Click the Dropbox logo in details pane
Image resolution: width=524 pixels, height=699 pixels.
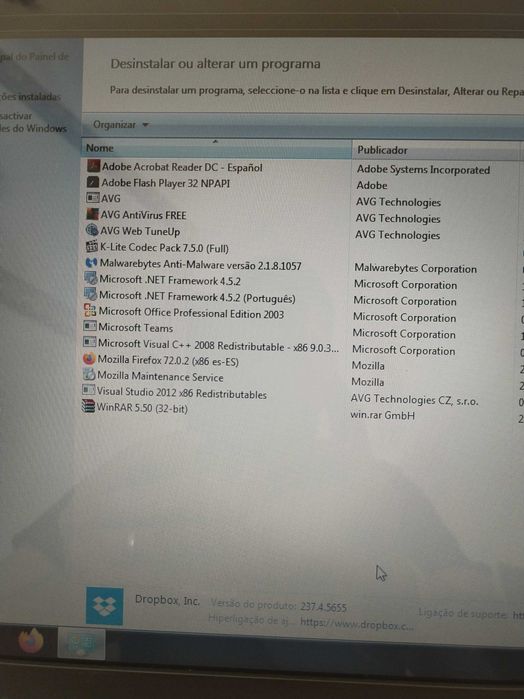coord(104,606)
